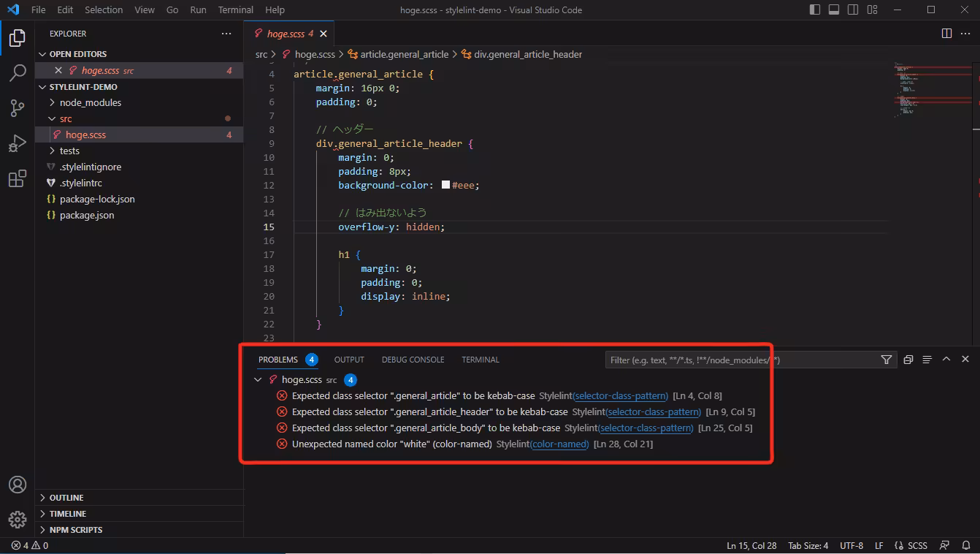Screen dimensions: 980x554
Task: Open Explorer views and more actions ellipsis
Action: (x=226, y=34)
